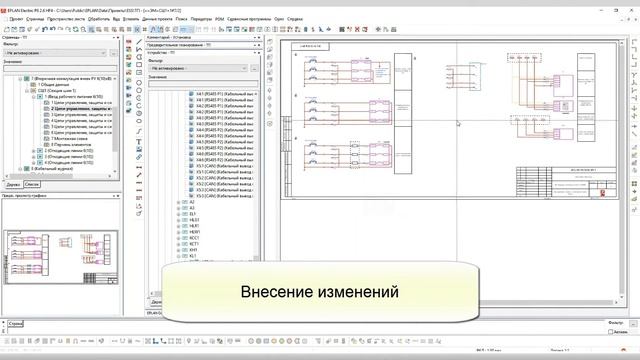
Task: Select the Polyline drawing tool
Action: coord(139,49)
